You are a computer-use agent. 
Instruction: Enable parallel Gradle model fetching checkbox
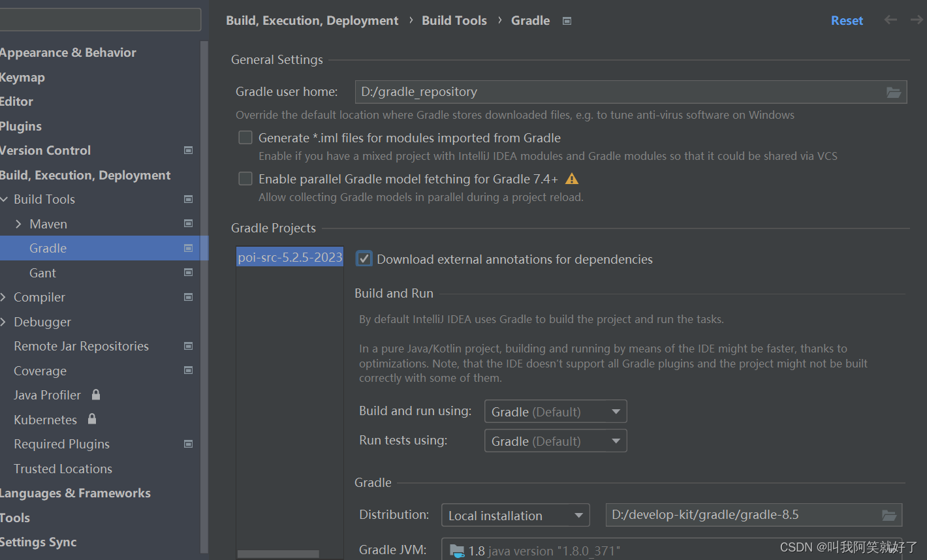[245, 179]
